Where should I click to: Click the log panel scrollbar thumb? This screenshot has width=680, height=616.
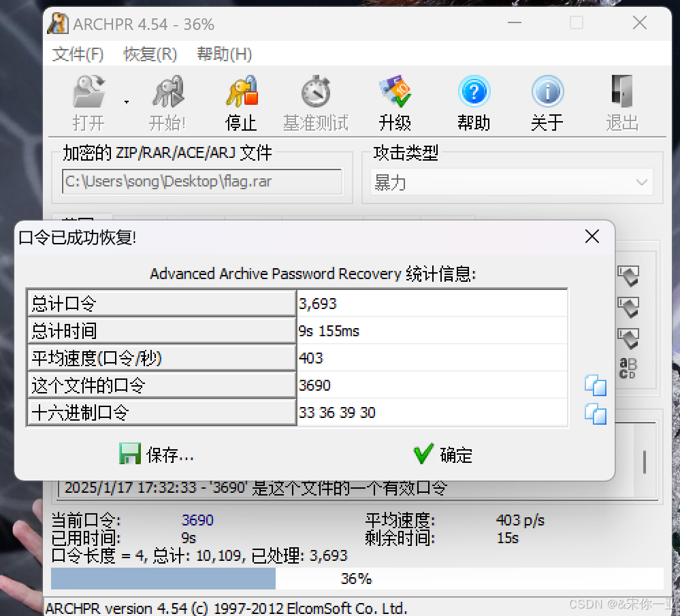pos(645,461)
